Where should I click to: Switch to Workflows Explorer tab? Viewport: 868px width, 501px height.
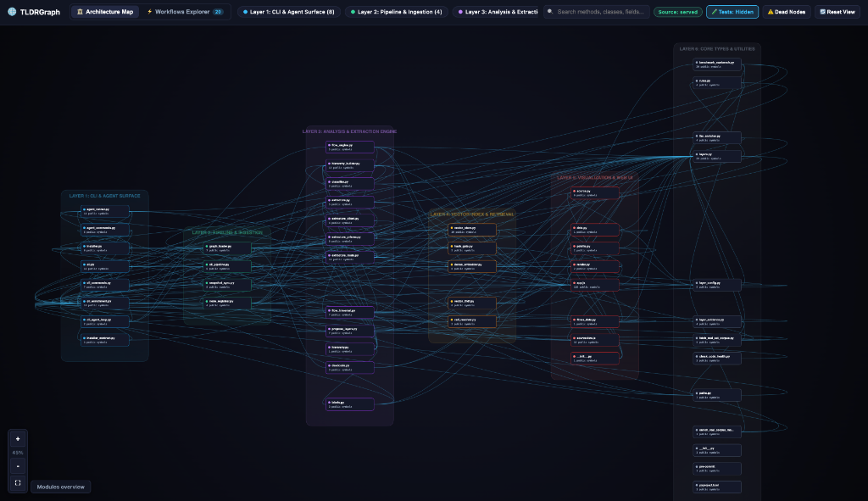point(186,12)
